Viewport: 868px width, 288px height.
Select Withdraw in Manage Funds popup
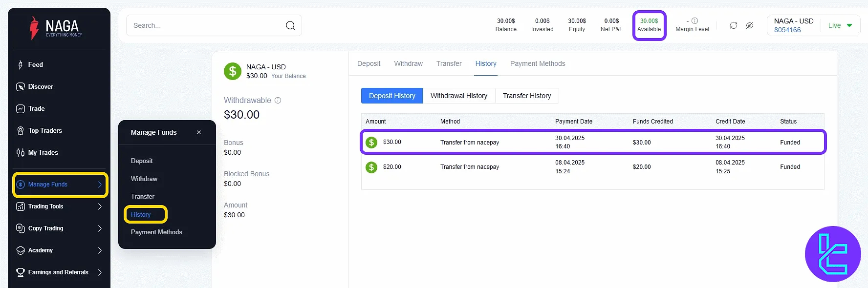144,179
